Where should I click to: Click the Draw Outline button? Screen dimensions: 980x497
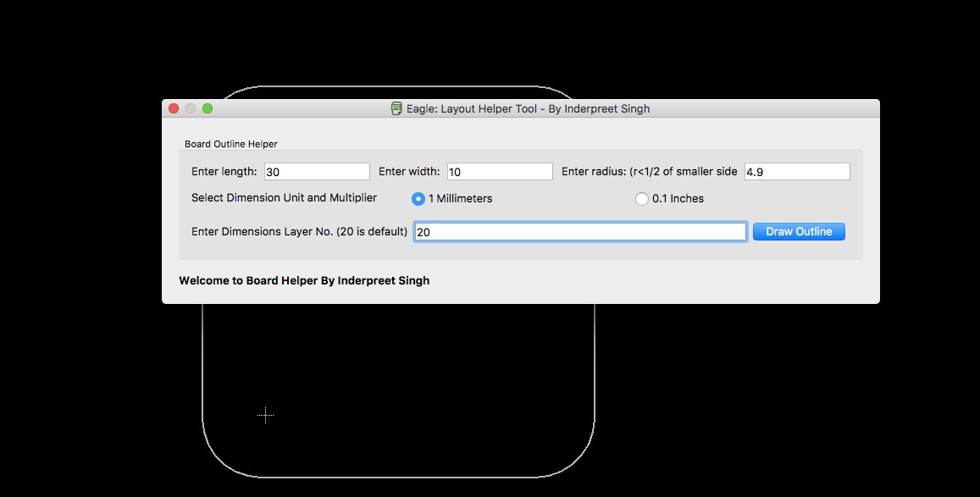[x=799, y=232]
